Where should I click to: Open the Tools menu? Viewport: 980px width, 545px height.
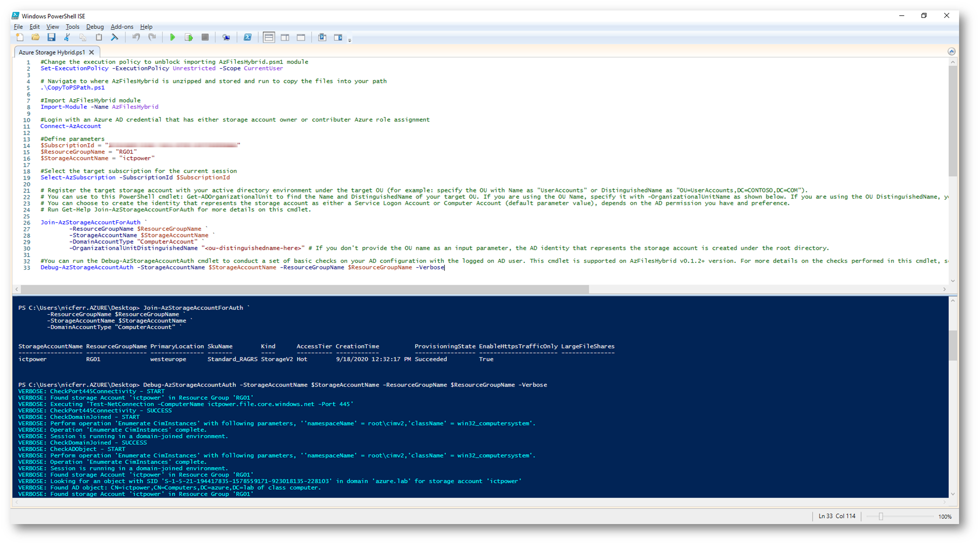pos(72,27)
